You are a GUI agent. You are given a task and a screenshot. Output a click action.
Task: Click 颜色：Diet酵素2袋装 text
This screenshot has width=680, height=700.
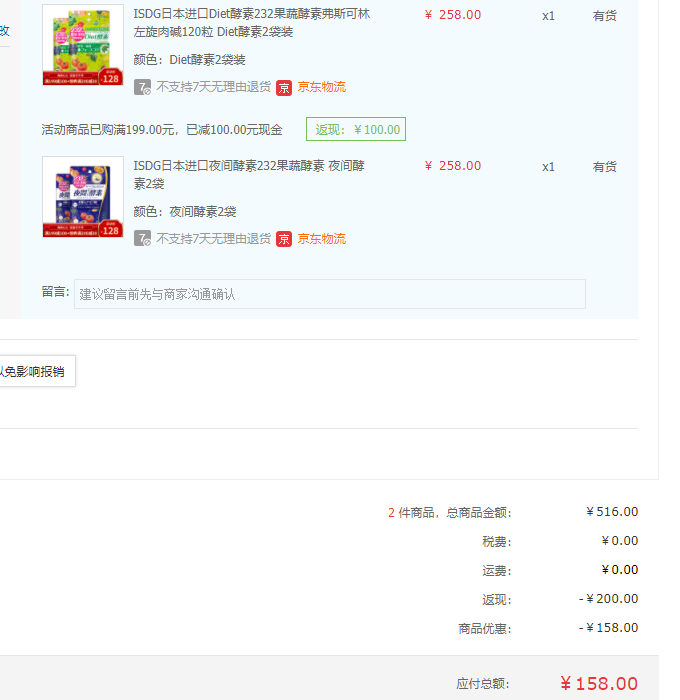pos(189,60)
